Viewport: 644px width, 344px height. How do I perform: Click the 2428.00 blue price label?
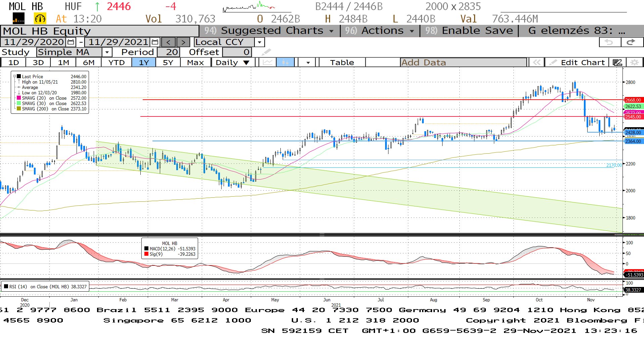(x=633, y=133)
